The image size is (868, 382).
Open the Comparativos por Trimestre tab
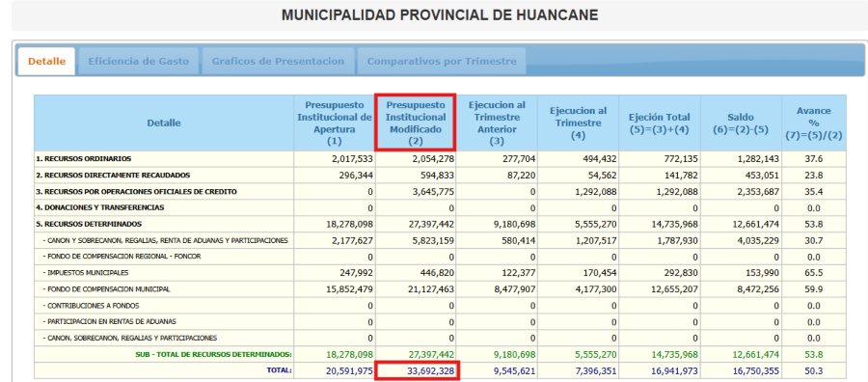point(442,62)
